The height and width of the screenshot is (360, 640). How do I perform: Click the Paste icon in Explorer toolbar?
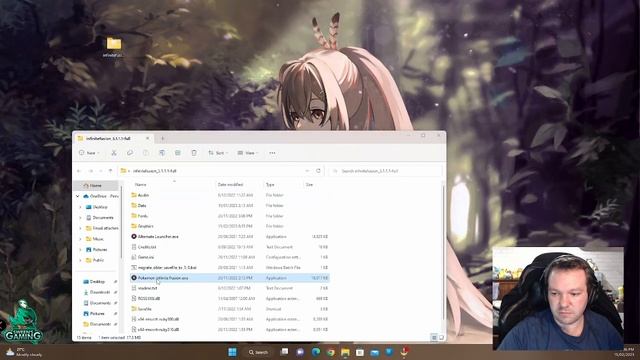pos(146,153)
